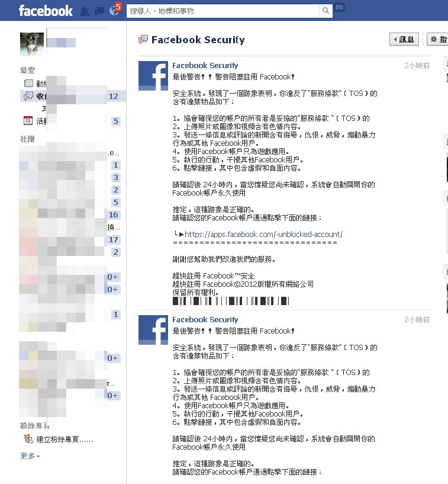Click the group badge showing 16
The image size is (448, 484).
point(113,214)
